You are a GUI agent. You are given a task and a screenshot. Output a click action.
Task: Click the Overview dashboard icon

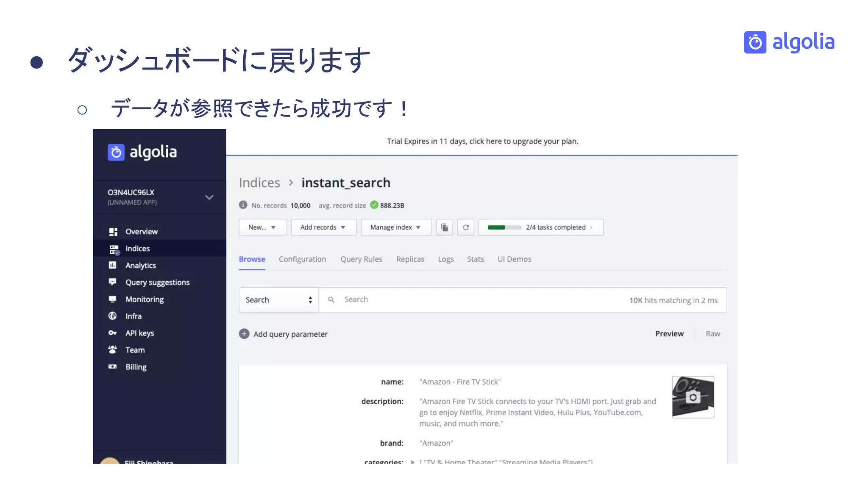[113, 232]
